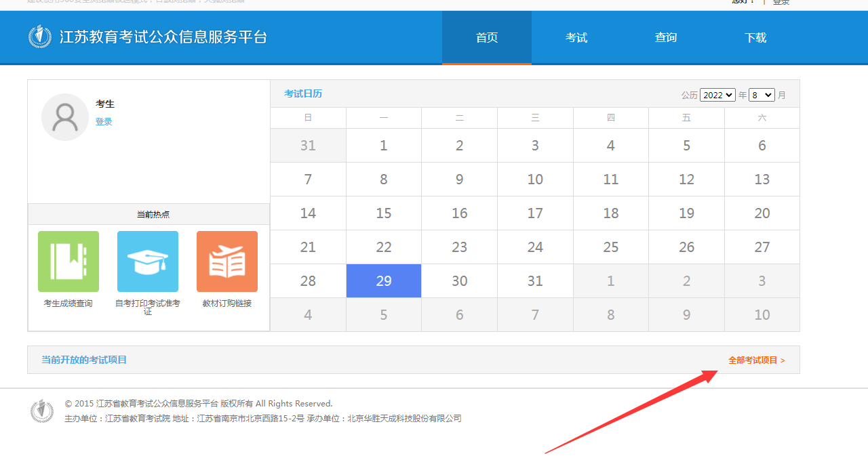Switch to the 首页 tab
Screen dimensions: 868x460
tap(487, 38)
